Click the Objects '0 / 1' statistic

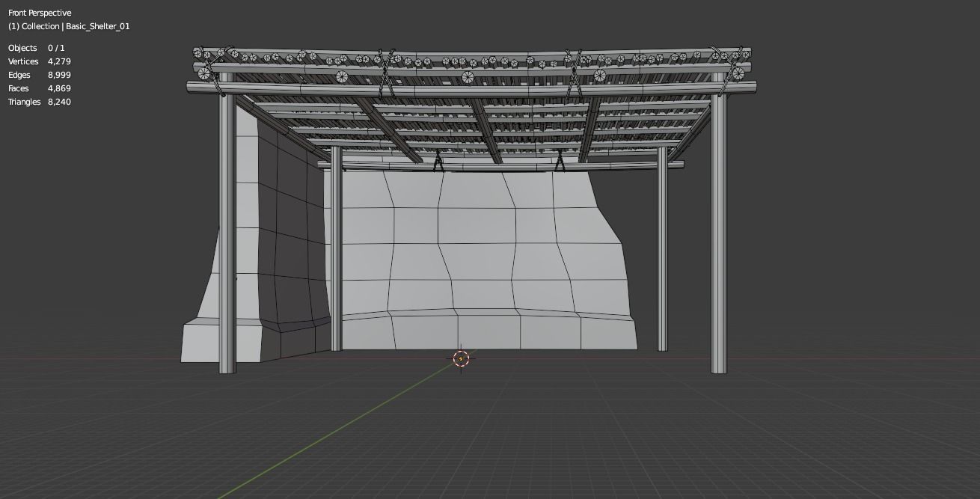(56, 48)
